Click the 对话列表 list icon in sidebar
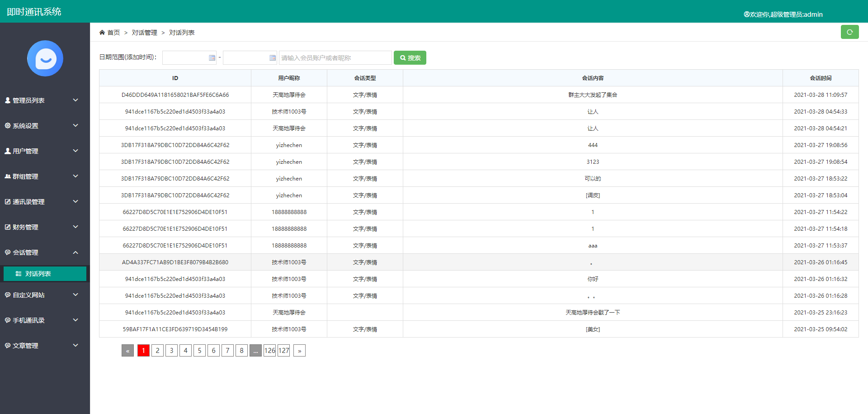 [x=19, y=274]
